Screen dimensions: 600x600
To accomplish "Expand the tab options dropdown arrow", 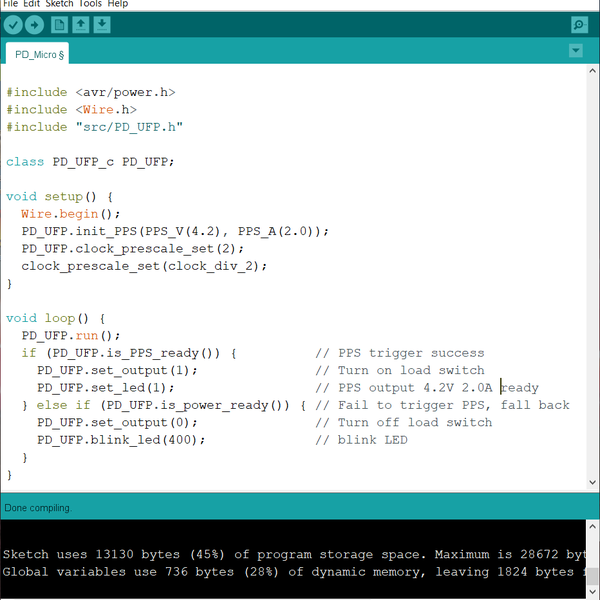I will click(576, 51).
